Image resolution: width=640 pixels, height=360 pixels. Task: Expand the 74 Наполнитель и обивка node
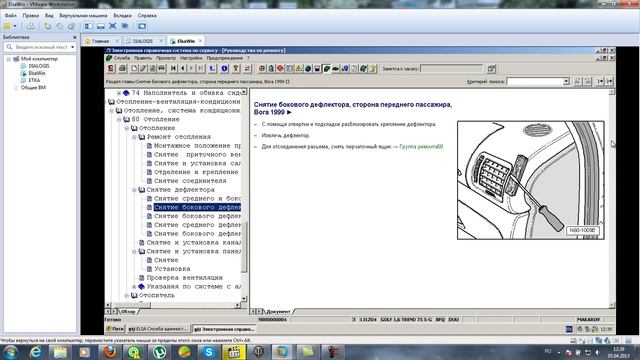[x=119, y=93]
